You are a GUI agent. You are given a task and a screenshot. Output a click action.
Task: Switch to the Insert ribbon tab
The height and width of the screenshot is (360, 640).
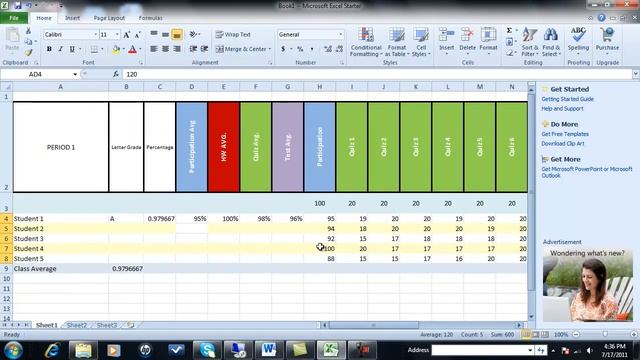click(x=72, y=18)
